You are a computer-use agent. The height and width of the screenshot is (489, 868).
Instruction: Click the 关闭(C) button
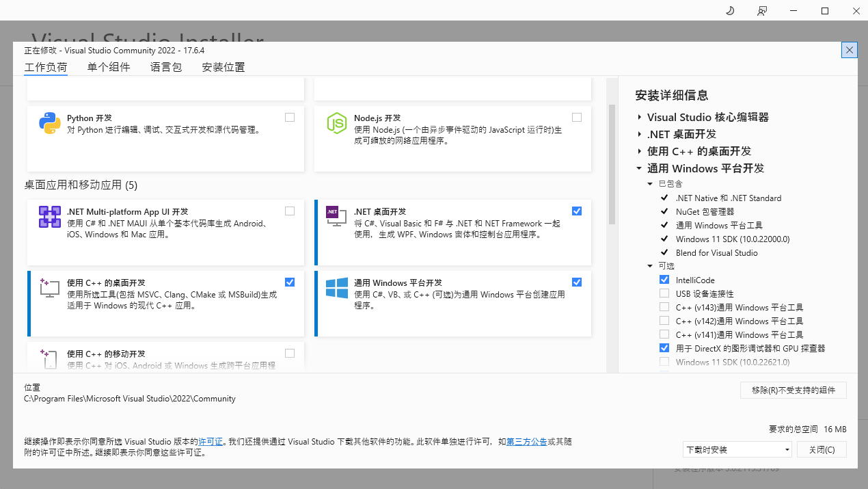coord(822,449)
